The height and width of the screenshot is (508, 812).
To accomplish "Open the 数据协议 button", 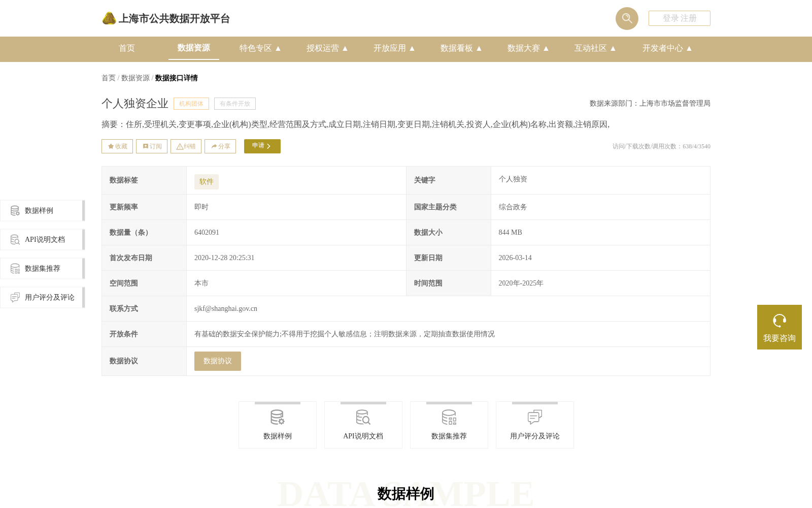I will 218,361.
